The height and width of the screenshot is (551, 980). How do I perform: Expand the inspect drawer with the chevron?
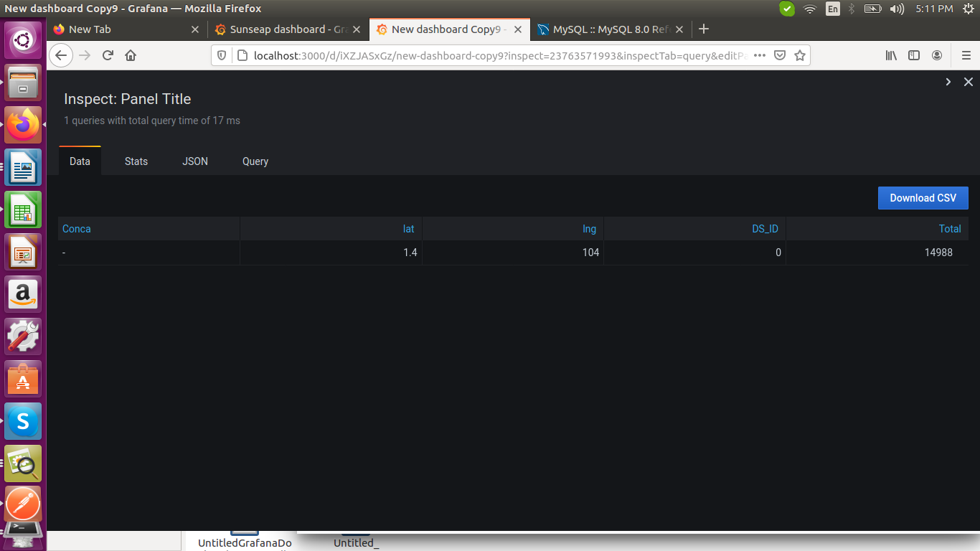948,82
